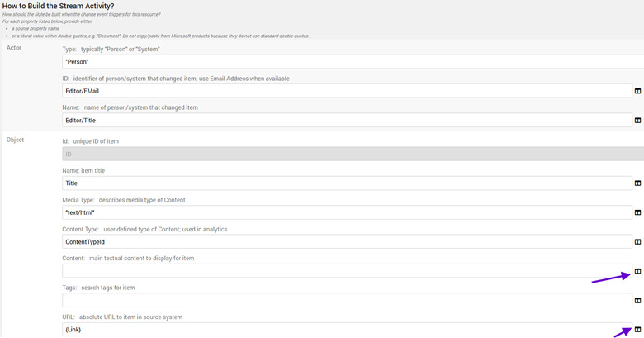Open property picker for URL field
The image size is (644, 338).
(x=637, y=330)
